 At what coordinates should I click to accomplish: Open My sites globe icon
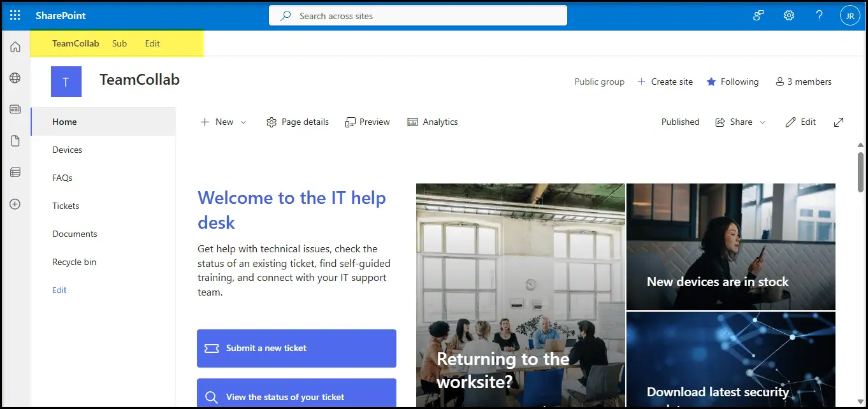[15, 78]
